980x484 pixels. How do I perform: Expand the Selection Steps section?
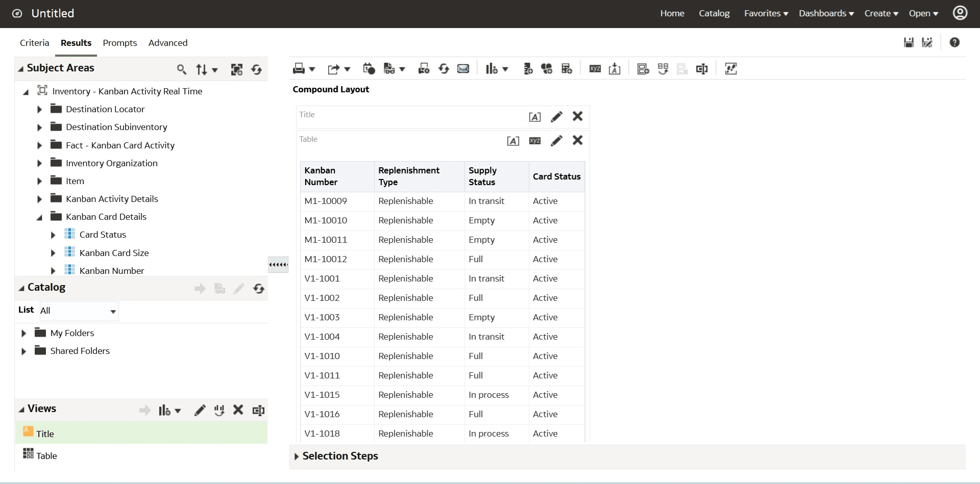click(x=297, y=456)
